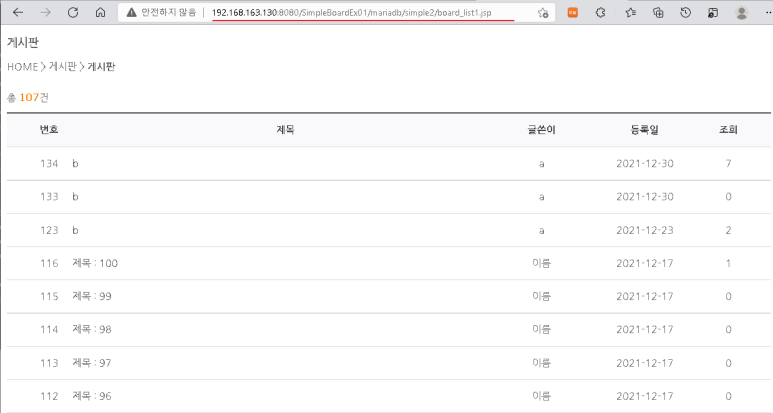Open the orange extension icon

click(573, 13)
